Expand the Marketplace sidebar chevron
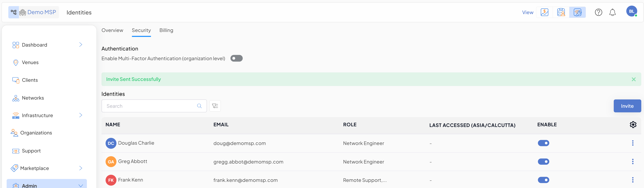644x188 pixels. click(81, 168)
